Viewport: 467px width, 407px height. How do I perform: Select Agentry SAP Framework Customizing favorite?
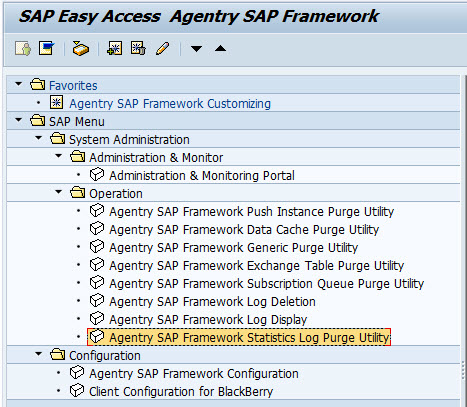[x=170, y=104]
